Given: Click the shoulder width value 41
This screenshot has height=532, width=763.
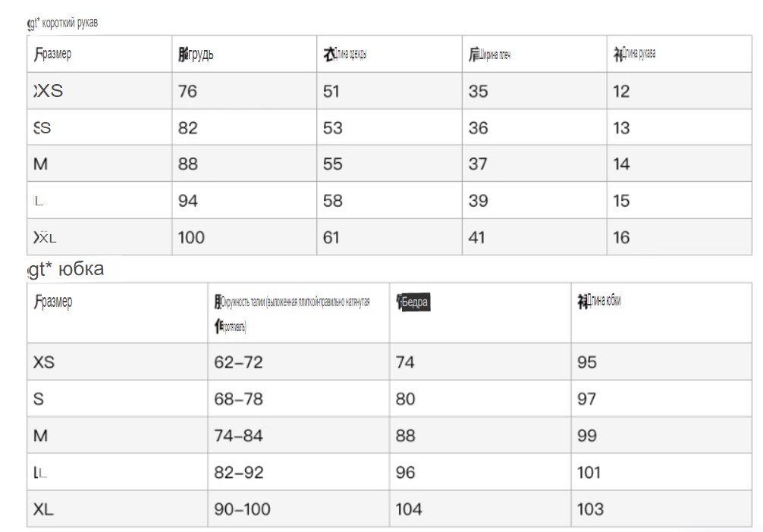Looking at the screenshot, I should [x=476, y=237].
